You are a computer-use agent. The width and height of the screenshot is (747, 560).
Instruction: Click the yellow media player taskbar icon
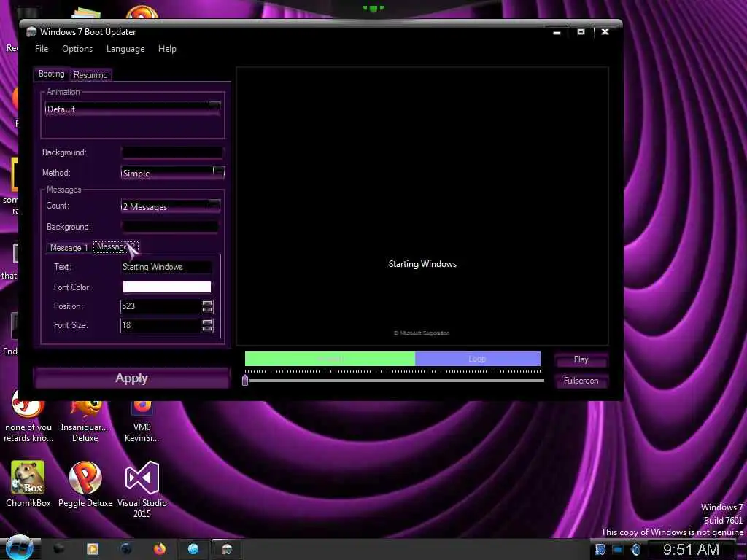click(x=93, y=549)
